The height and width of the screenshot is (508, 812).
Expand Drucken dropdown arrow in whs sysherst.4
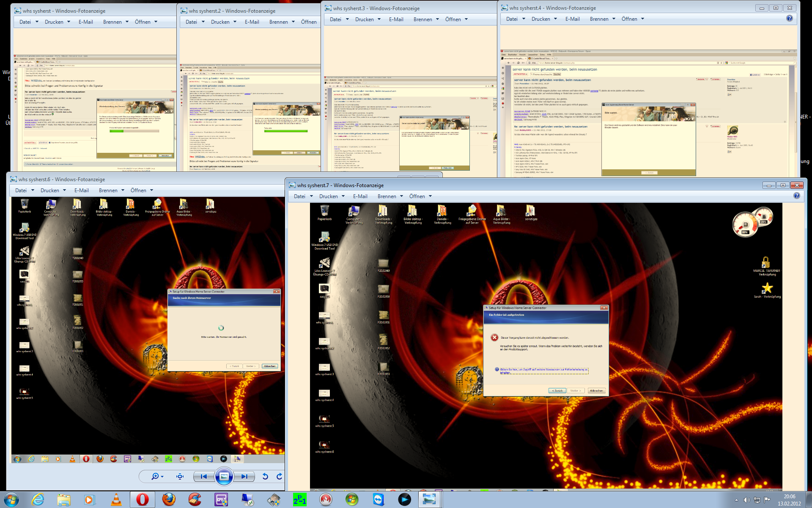coord(555,19)
